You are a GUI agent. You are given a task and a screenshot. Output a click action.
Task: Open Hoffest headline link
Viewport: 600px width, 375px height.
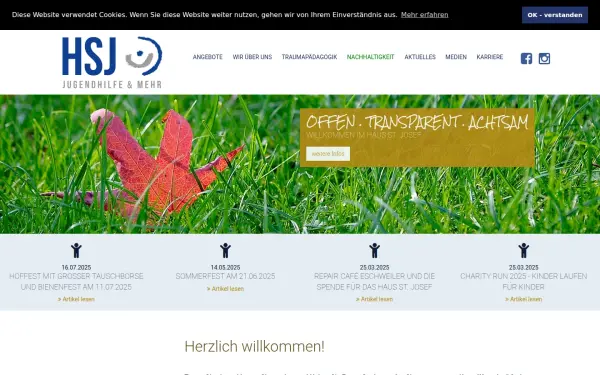76,282
